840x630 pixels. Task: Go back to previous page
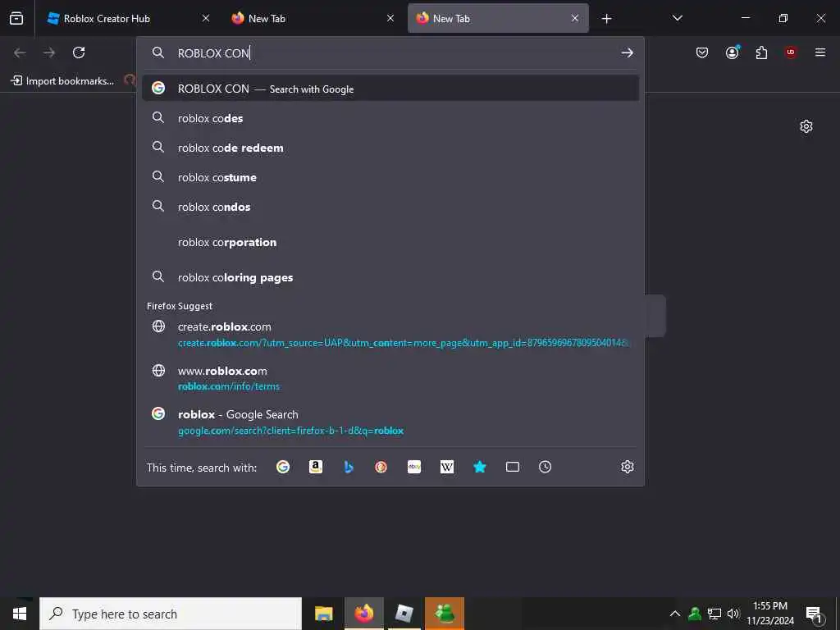[20, 52]
